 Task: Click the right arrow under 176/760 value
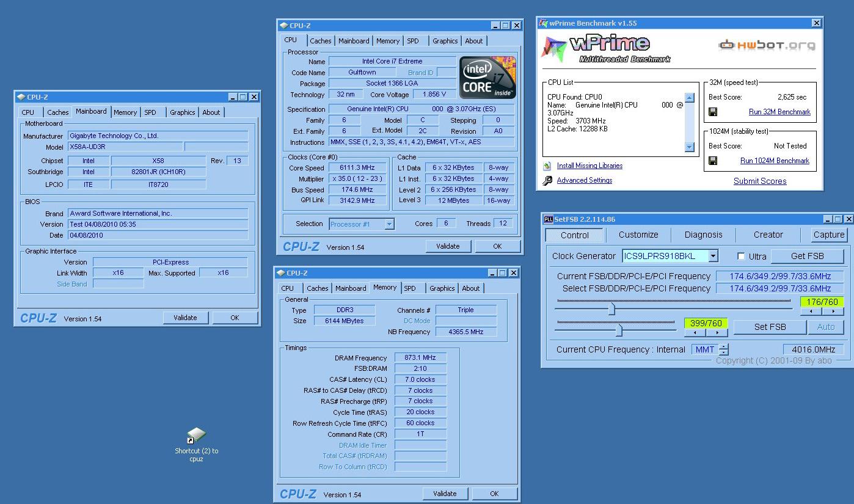click(x=833, y=312)
